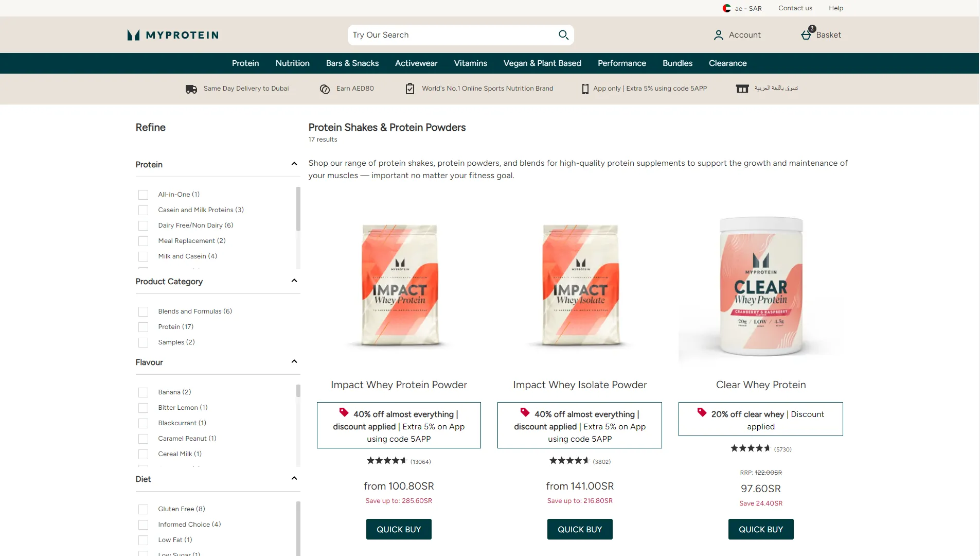
Task: Check the Bitter Lemon flavour filter
Action: [x=143, y=408]
